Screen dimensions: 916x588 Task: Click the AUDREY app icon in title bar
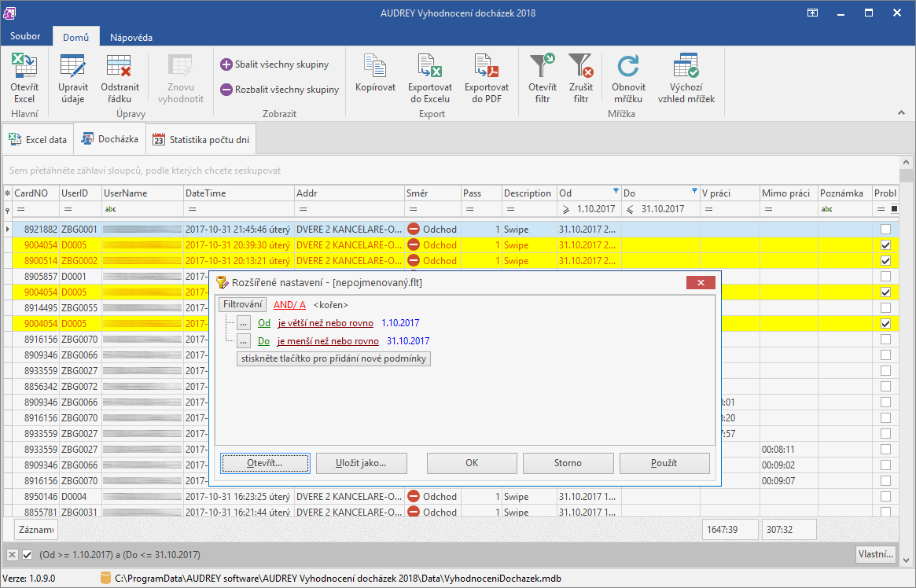tap(9, 13)
